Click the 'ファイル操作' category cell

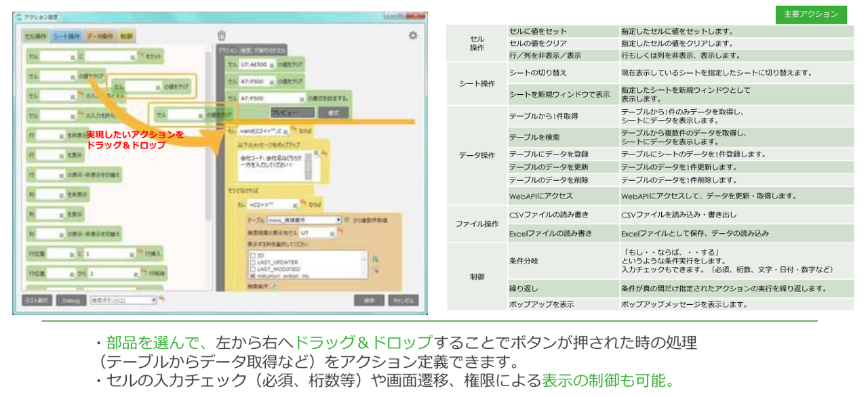[x=477, y=224]
